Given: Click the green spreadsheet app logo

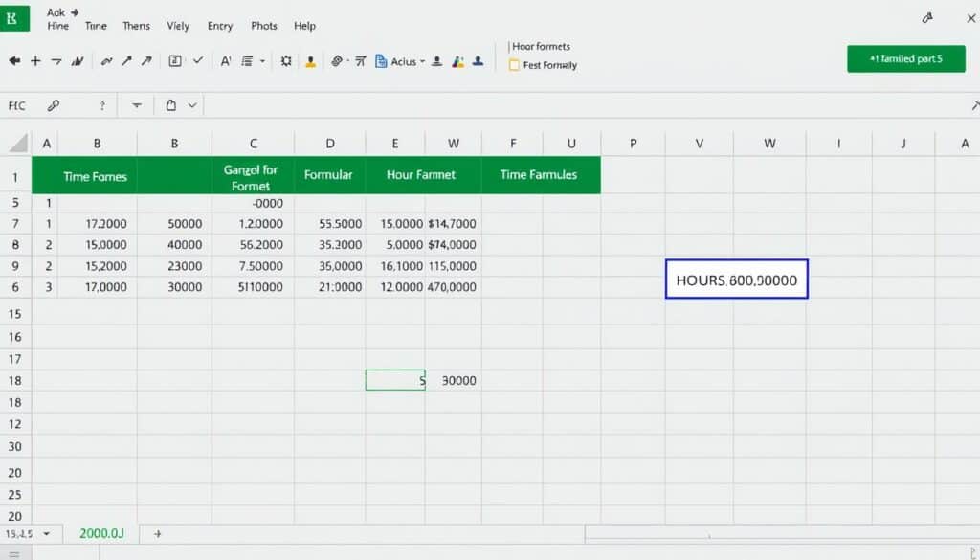Looking at the screenshot, I should tap(14, 18).
